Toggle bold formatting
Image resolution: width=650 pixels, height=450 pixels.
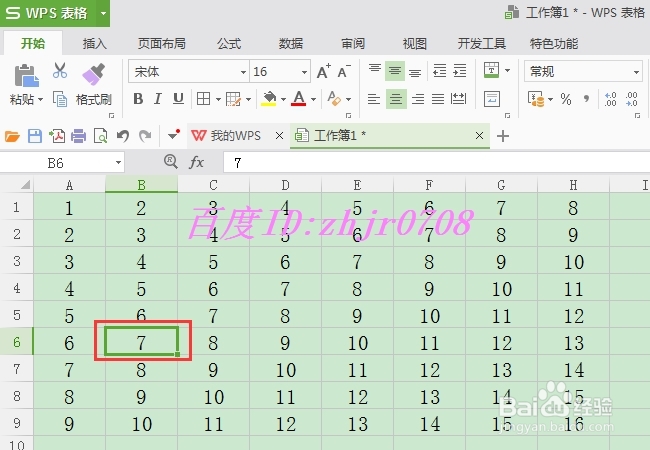click(x=138, y=99)
